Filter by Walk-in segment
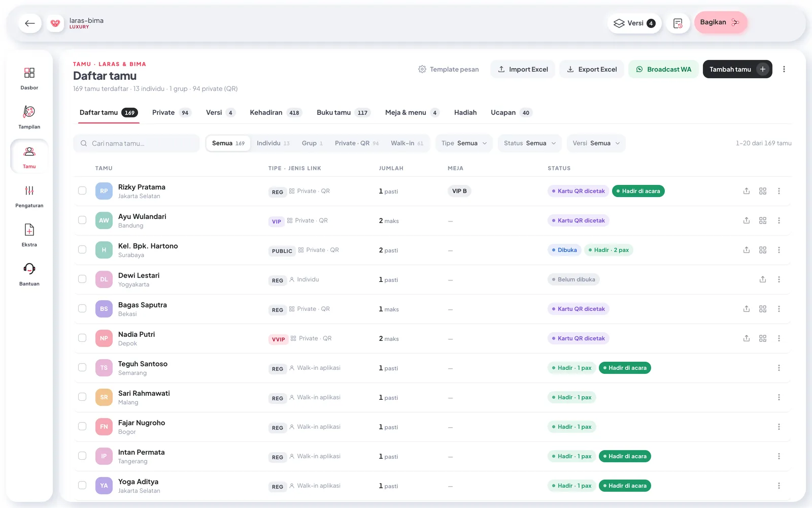Image resolution: width=812 pixels, height=508 pixels. point(407,143)
